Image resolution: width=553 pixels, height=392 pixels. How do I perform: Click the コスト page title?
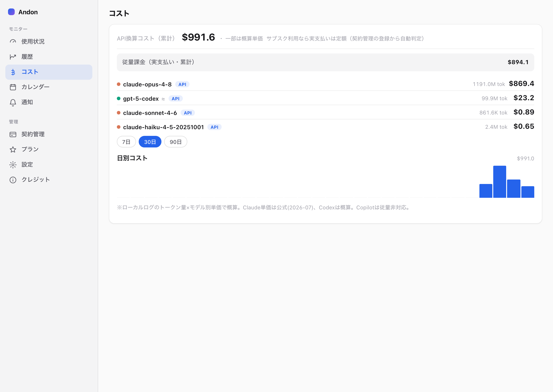coord(119,14)
